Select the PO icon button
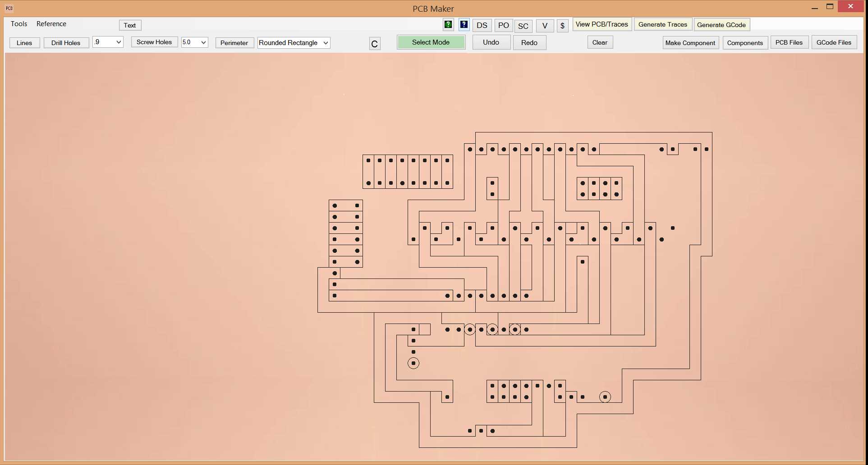Image resolution: width=868 pixels, height=465 pixels. coord(503,26)
